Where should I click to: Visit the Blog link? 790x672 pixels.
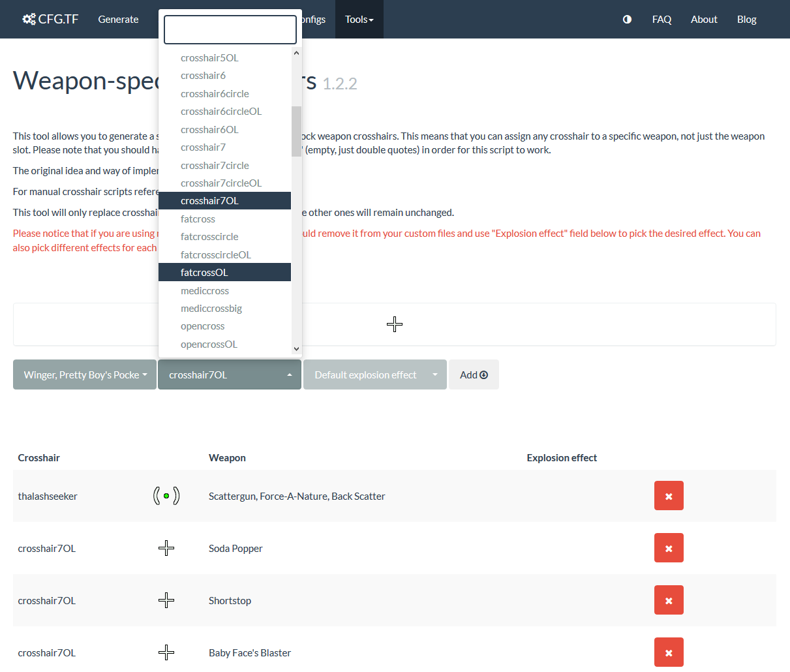(747, 19)
